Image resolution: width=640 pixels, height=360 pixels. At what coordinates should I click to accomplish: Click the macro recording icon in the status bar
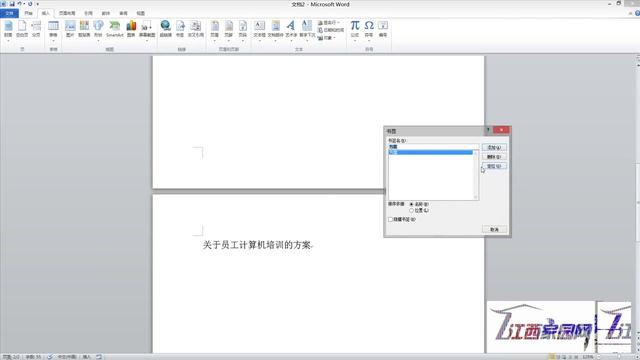pyautogui.click(x=99, y=357)
